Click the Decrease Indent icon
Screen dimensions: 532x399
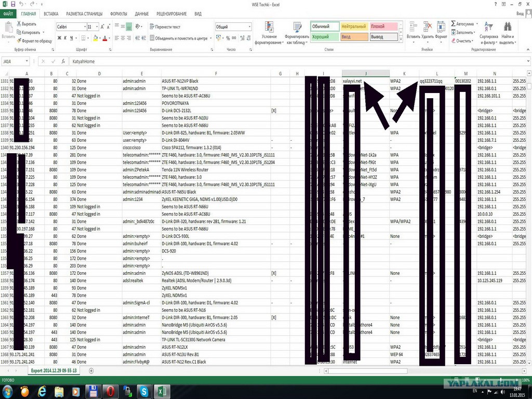(x=138, y=38)
